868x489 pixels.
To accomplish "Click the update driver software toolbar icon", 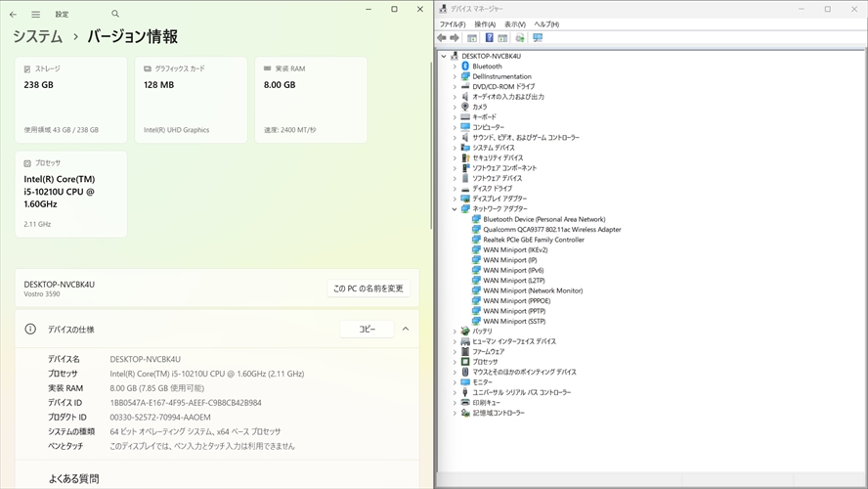I will pyautogui.click(x=520, y=38).
